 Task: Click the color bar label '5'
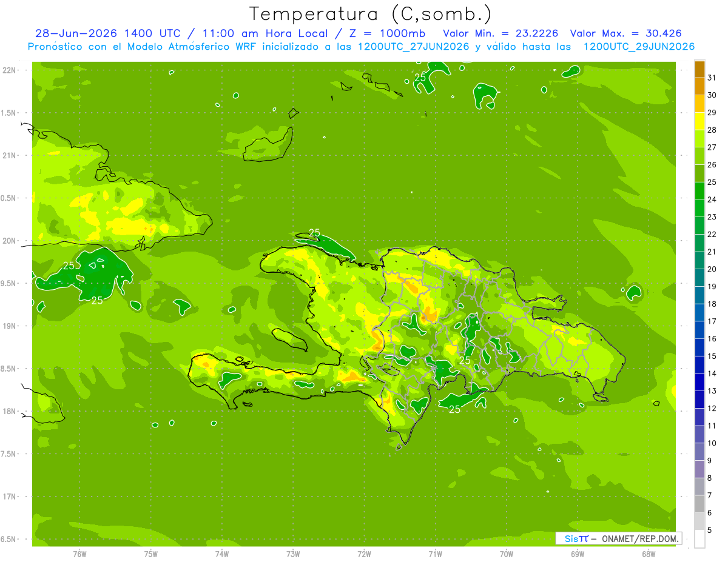[x=710, y=530]
